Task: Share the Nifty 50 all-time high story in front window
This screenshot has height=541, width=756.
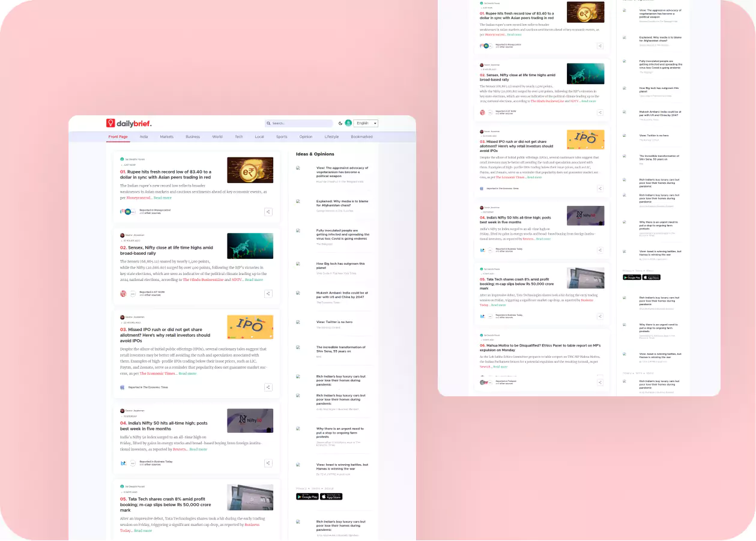Action: click(x=268, y=463)
